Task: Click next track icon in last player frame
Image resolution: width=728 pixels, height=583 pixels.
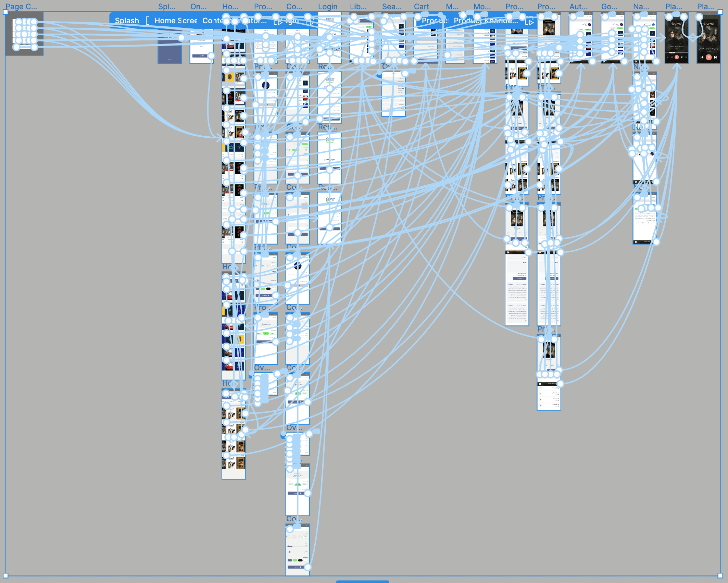Action: coord(715,57)
